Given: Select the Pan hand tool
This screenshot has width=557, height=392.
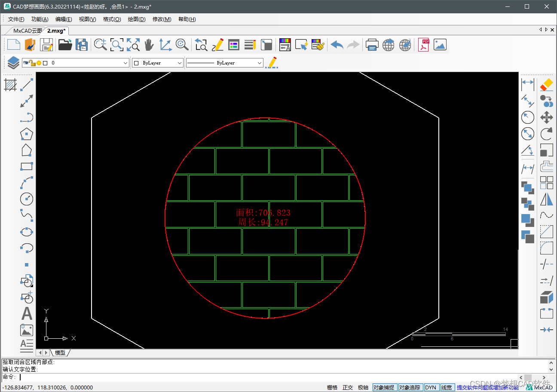Looking at the screenshot, I should (149, 45).
